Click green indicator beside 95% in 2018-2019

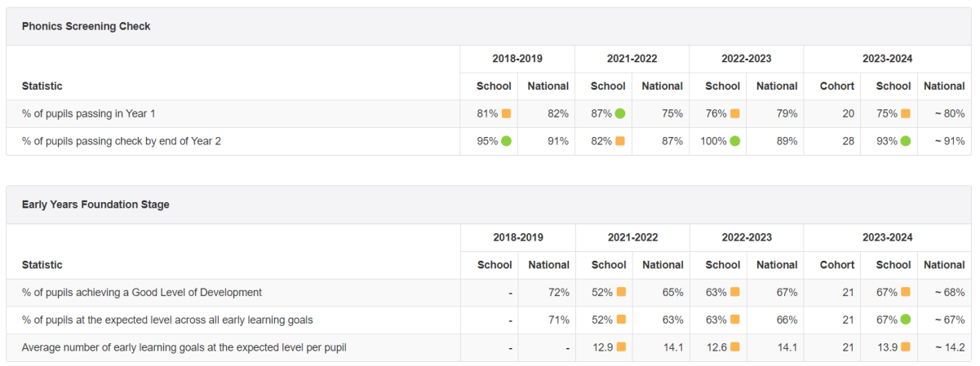[x=506, y=141]
